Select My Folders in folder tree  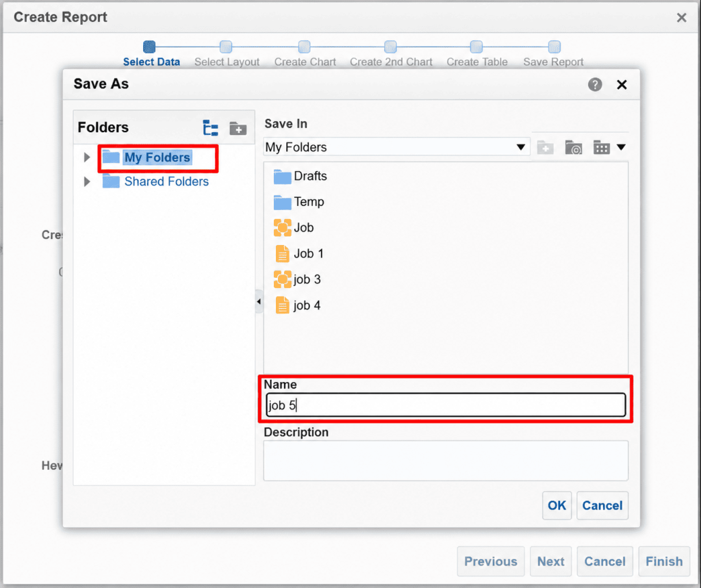pyautogui.click(x=157, y=157)
